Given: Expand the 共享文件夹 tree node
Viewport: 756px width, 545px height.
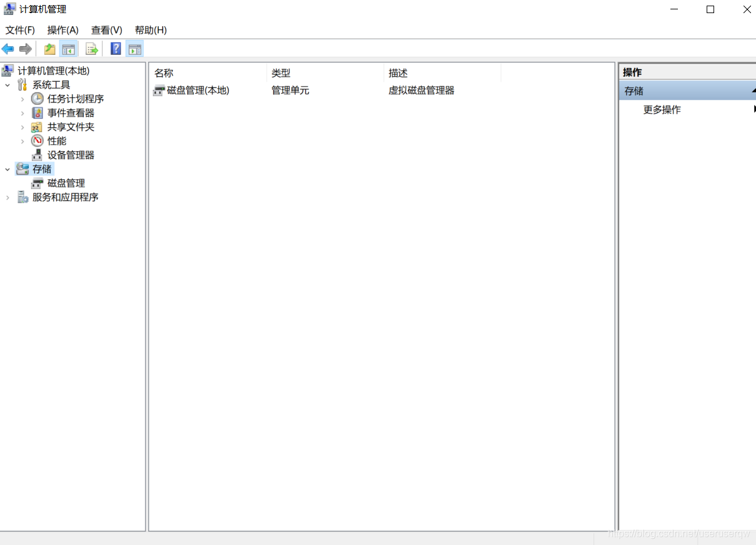Looking at the screenshot, I should pos(22,127).
